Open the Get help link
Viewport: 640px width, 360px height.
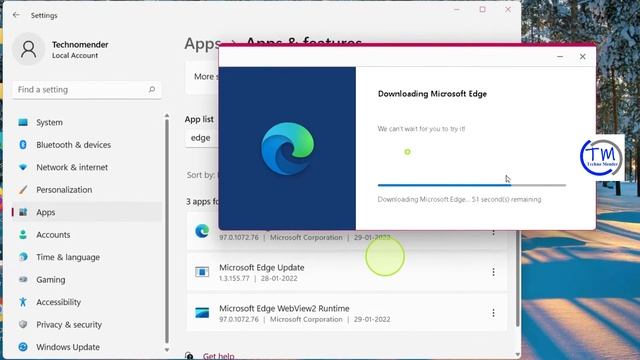click(x=218, y=356)
